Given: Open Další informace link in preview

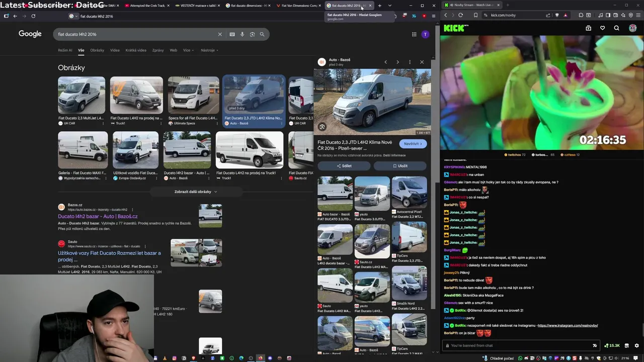Looking at the screenshot, I should 395,155.
